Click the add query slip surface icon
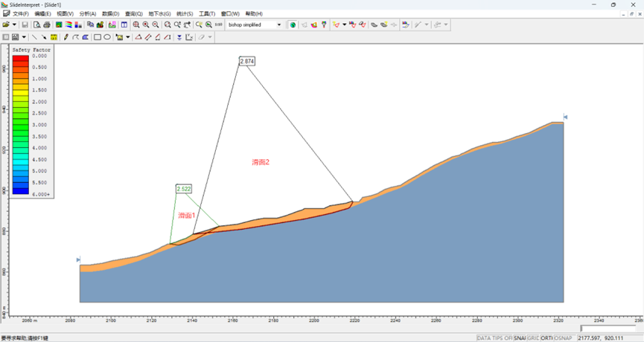This screenshot has height=342, width=644. pos(337,25)
